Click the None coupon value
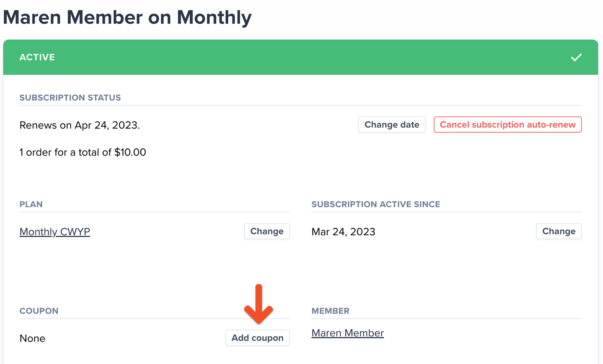 32,338
